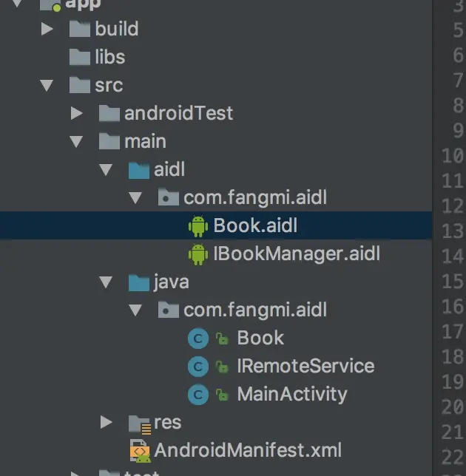Viewport: 466px width, 476px height.
Task: Click the res resource folder icon
Action: tap(139, 423)
